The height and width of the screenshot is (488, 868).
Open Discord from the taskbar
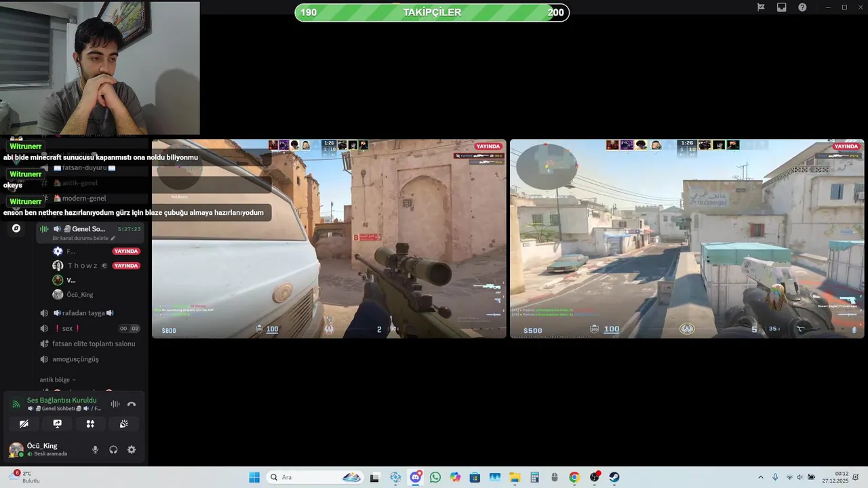416,477
